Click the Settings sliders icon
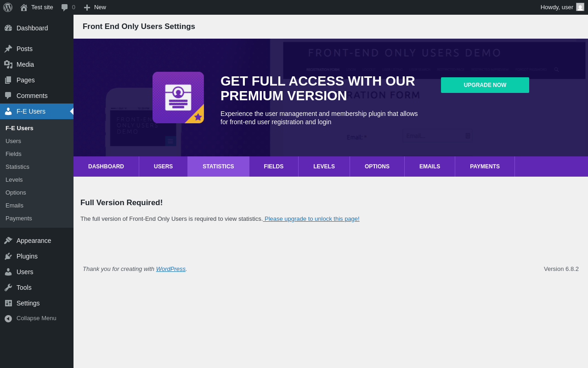Viewport: 588px width, 368px height. coord(8,303)
